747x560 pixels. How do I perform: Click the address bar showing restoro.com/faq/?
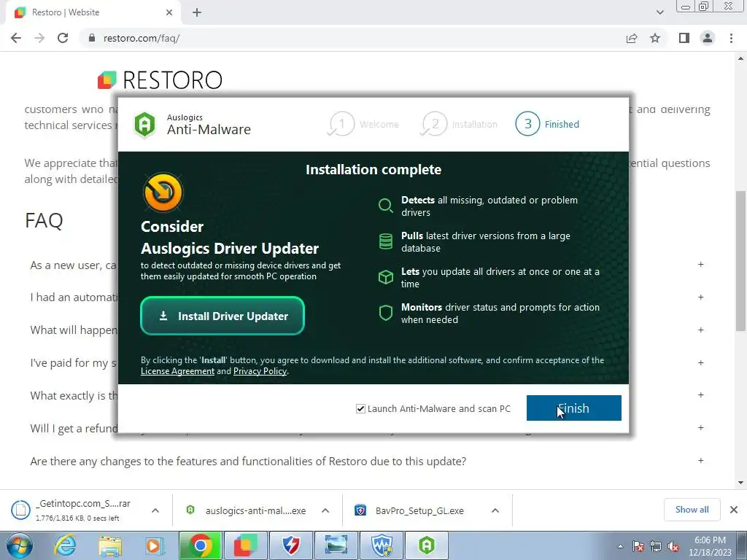click(352, 38)
